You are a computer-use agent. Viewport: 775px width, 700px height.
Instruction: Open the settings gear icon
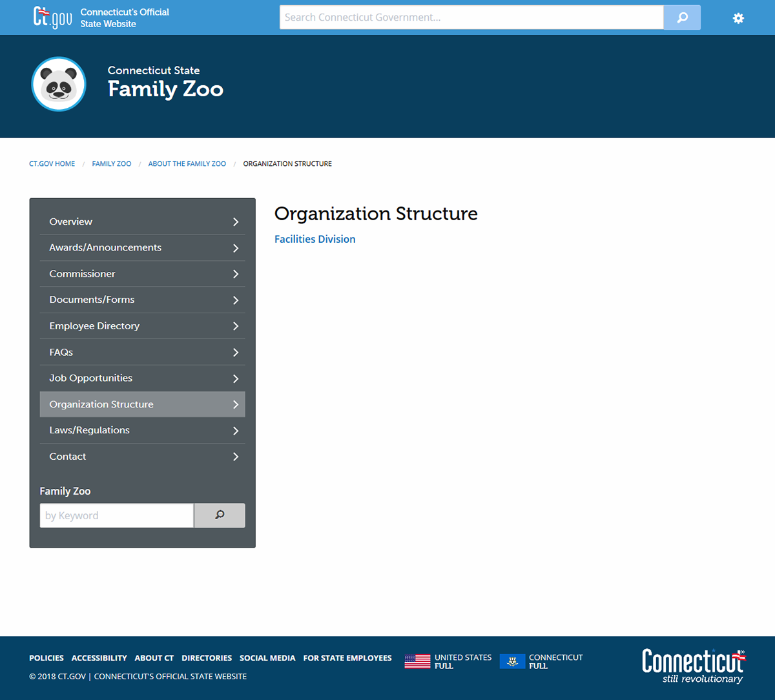click(x=738, y=18)
